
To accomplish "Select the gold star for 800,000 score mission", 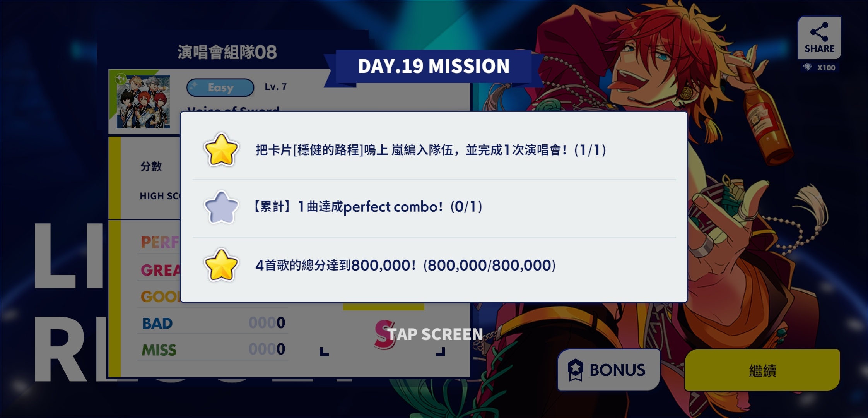I will [x=221, y=265].
